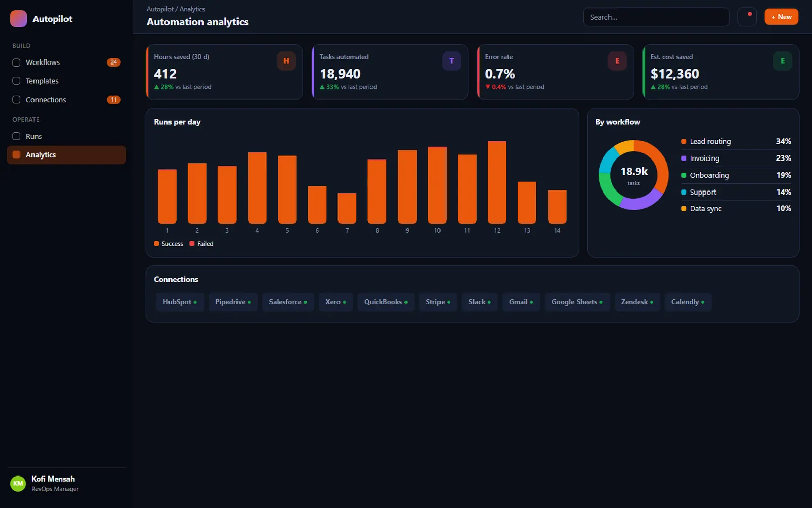Open the Salesforce connection chip
The height and width of the screenshot is (508, 812).
288,302
